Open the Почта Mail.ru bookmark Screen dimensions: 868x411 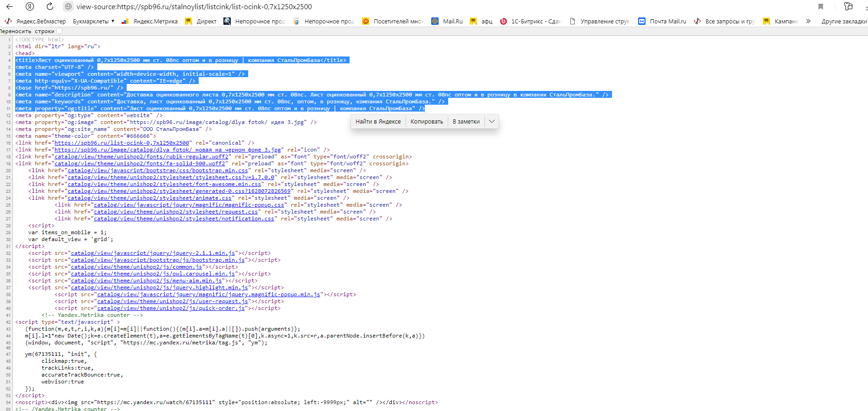[662, 21]
